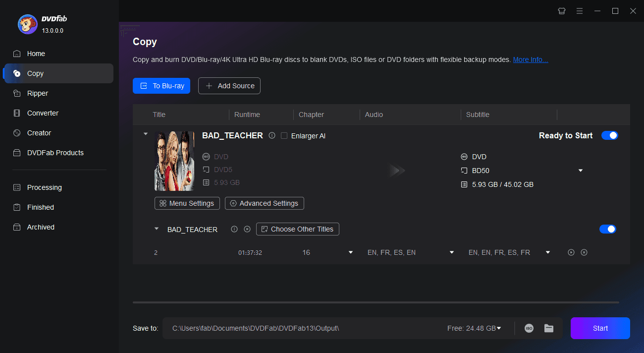Click Choose Other Titles button

298,229
